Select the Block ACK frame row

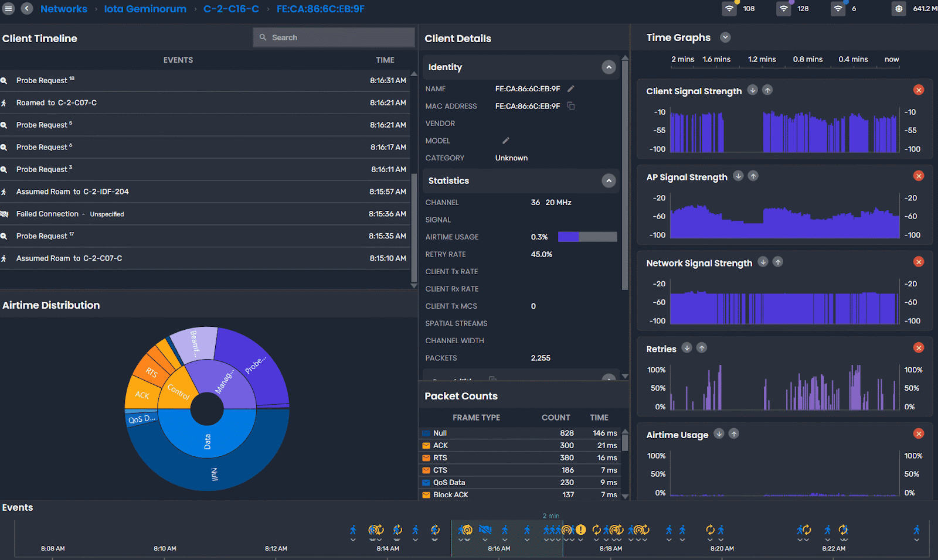520,494
